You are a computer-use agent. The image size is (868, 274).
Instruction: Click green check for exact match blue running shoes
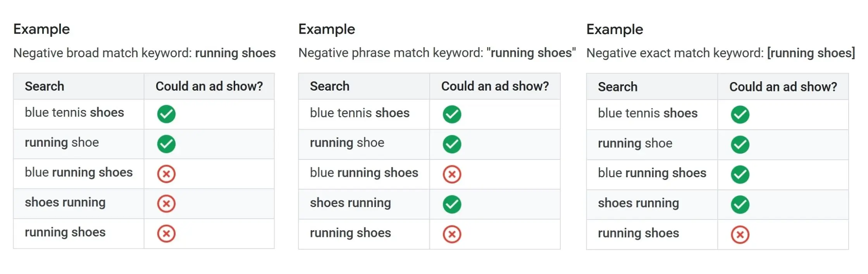coord(740,174)
